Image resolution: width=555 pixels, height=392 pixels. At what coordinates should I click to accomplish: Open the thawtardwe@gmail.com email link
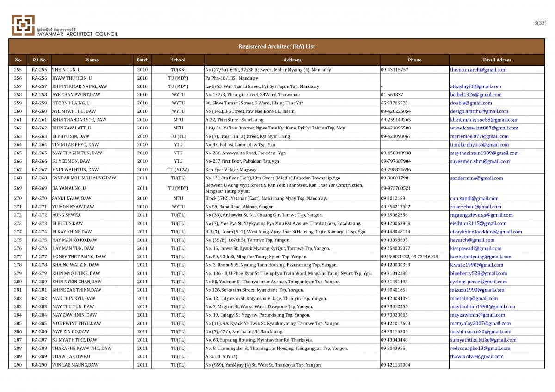477,356
